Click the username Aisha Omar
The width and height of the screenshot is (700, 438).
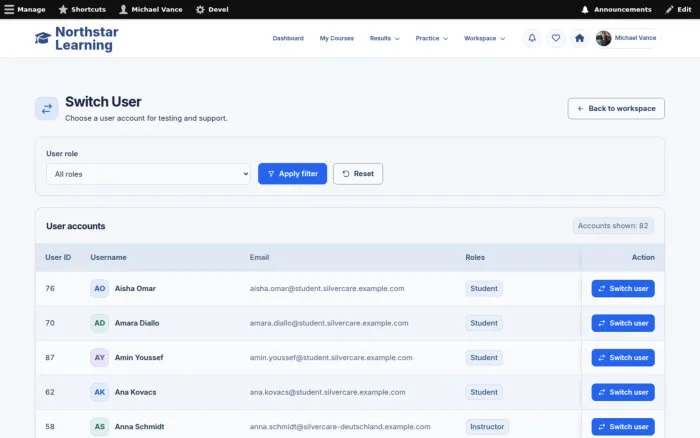click(135, 288)
